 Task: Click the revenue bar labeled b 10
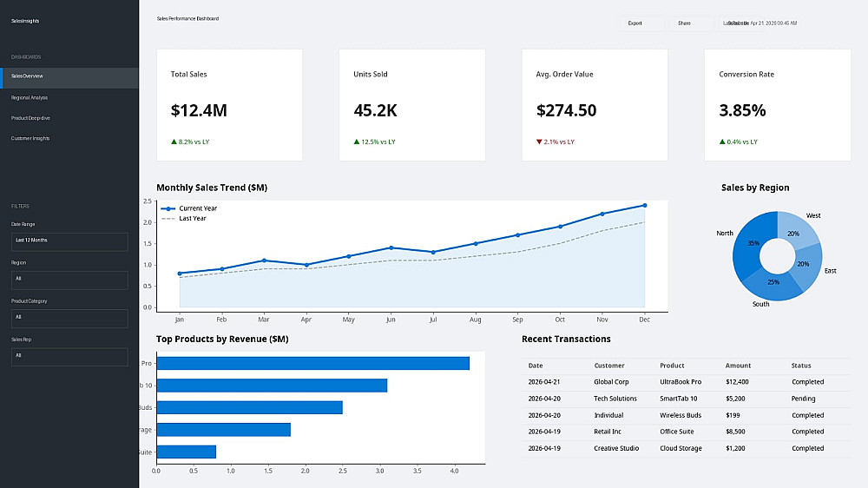(x=272, y=386)
